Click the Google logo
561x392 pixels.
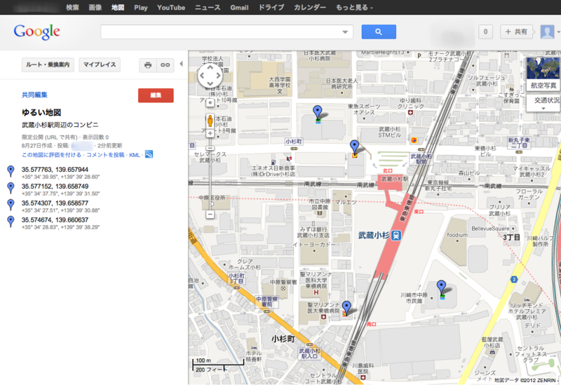tap(37, 32)
